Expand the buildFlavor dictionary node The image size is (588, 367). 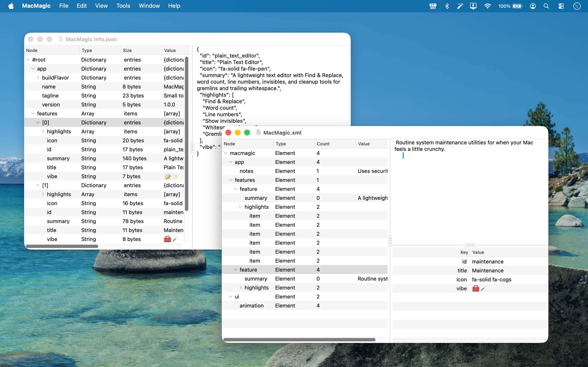click(38, 78)
